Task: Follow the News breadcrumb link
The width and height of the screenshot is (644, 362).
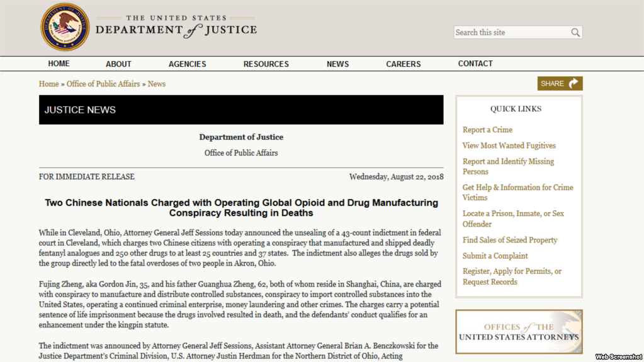Action: (x=157, y=84)
